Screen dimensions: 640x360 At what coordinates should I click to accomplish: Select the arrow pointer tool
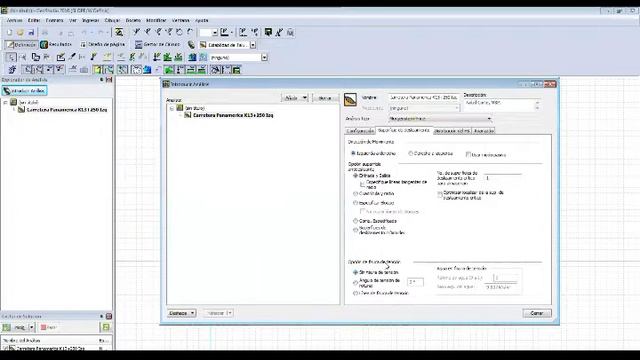[x=11, y=58]
